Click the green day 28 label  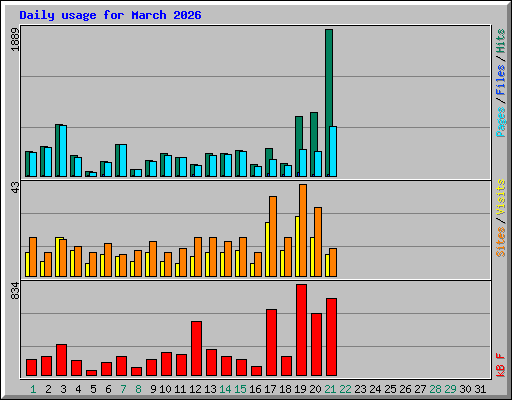(435, 389)
